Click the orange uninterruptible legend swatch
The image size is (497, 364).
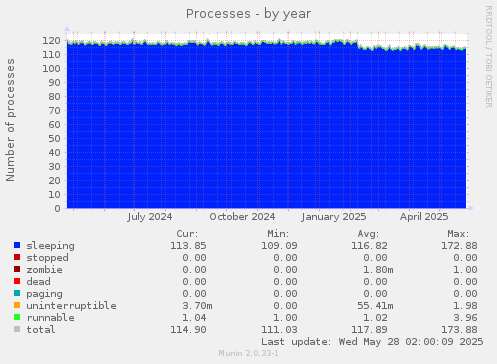click(x=17, y=305)
